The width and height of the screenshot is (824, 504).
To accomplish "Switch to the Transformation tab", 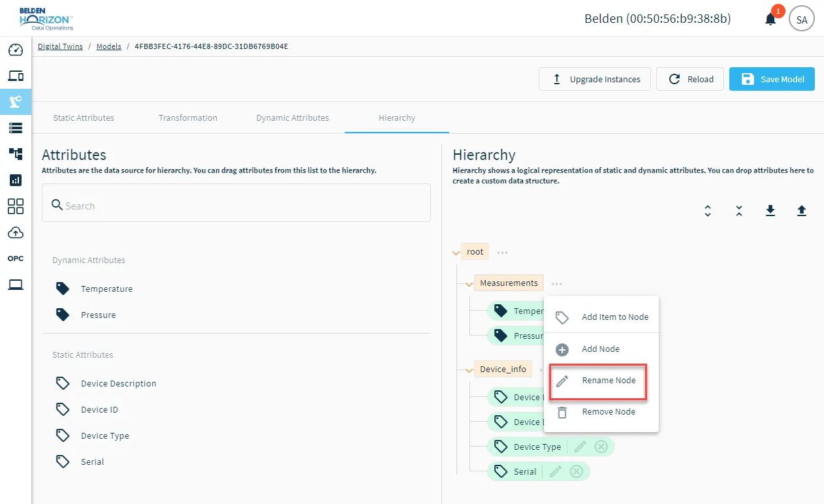I will pyautogui.click(x=188, y=118).
